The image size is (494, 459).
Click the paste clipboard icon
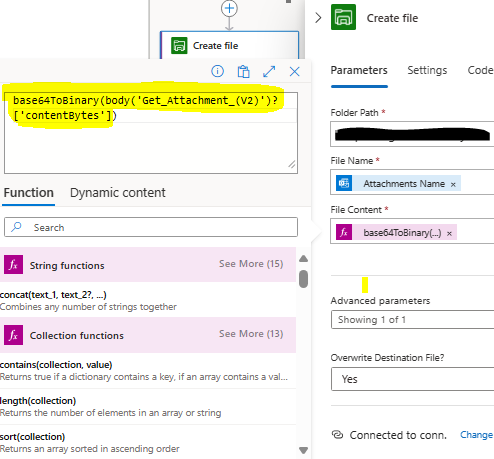point(243,71)
